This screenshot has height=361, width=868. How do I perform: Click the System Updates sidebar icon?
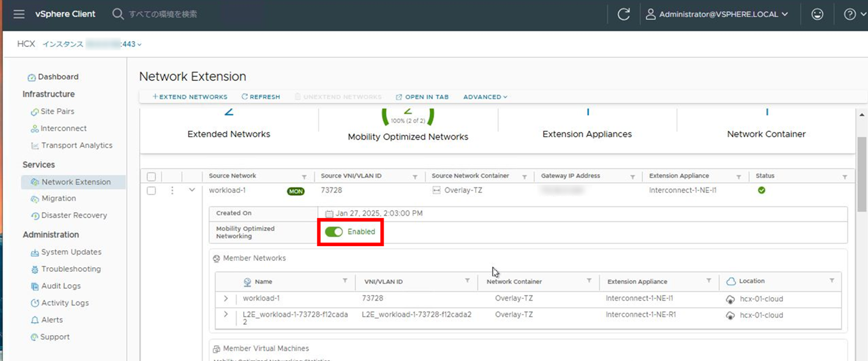pos(35,253)
